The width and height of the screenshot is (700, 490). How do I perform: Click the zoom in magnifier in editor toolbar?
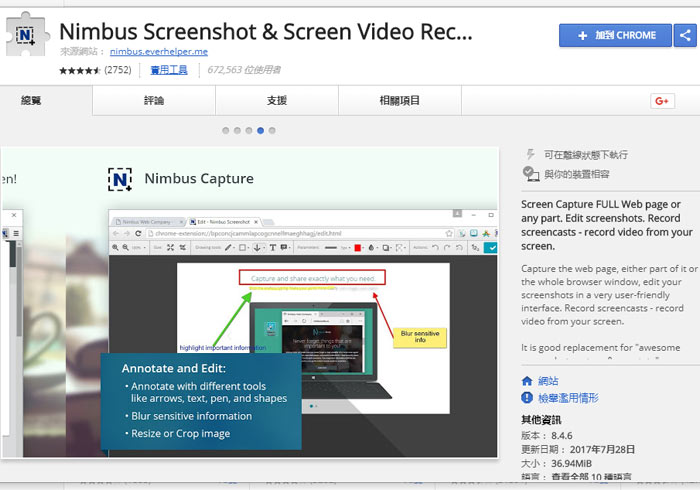click(x=116, y=247)
